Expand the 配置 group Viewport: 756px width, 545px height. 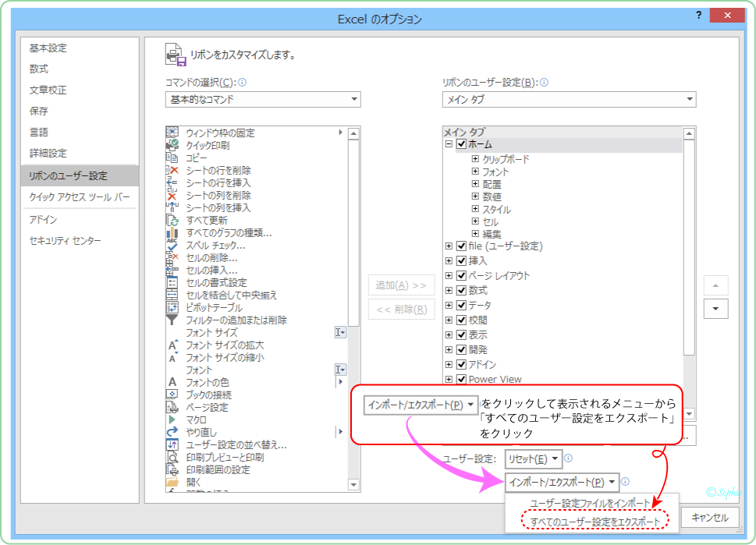pos(475,183)
